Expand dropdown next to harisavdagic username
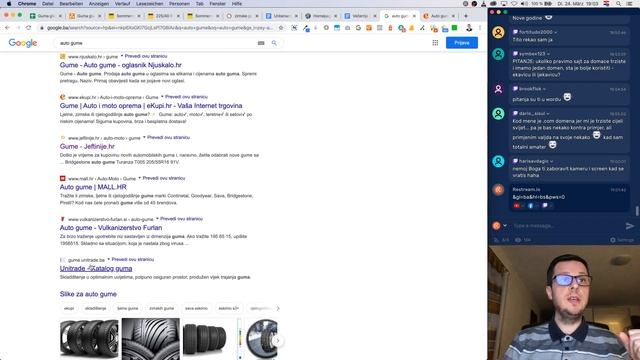 (551, 161)
